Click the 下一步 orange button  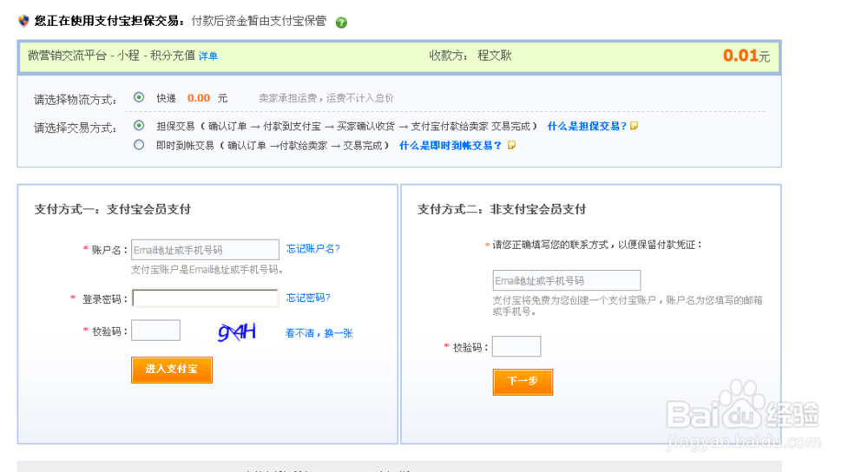(523, 382)
